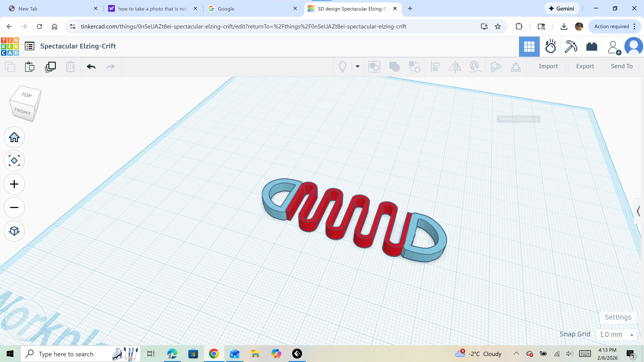
Task: Click the address bar URL
Action: [x=244, y=26]
